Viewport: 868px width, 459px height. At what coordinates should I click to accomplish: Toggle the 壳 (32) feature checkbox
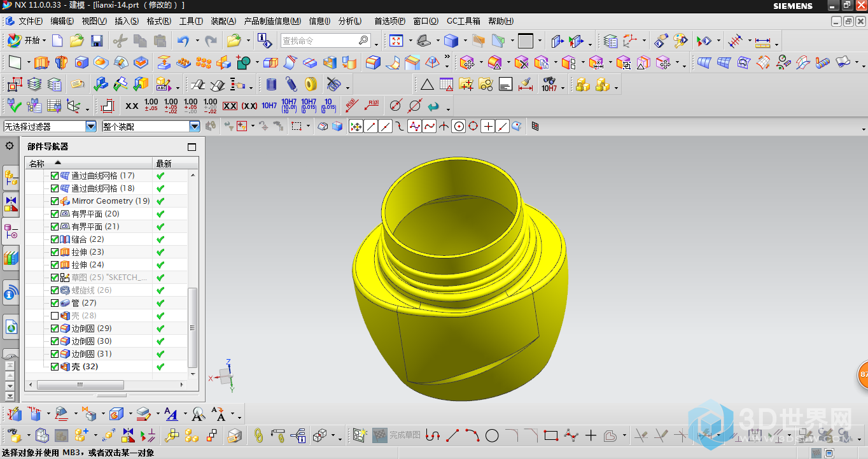(x=55, y=367)
